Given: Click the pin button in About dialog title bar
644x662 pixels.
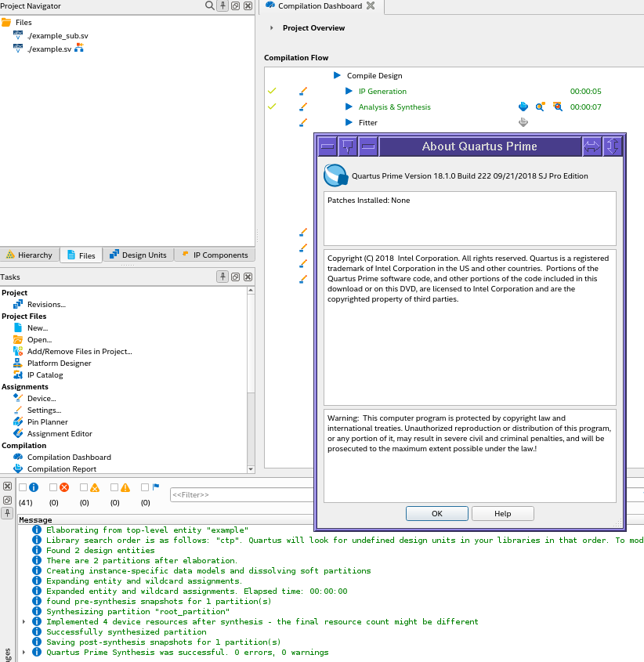Looking at the screenshot, I should pyautogui.click(x=348, y=147).
